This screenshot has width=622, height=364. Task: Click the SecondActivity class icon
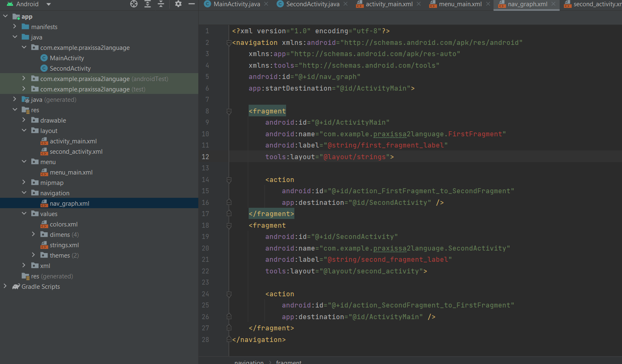tap(44, 68)
